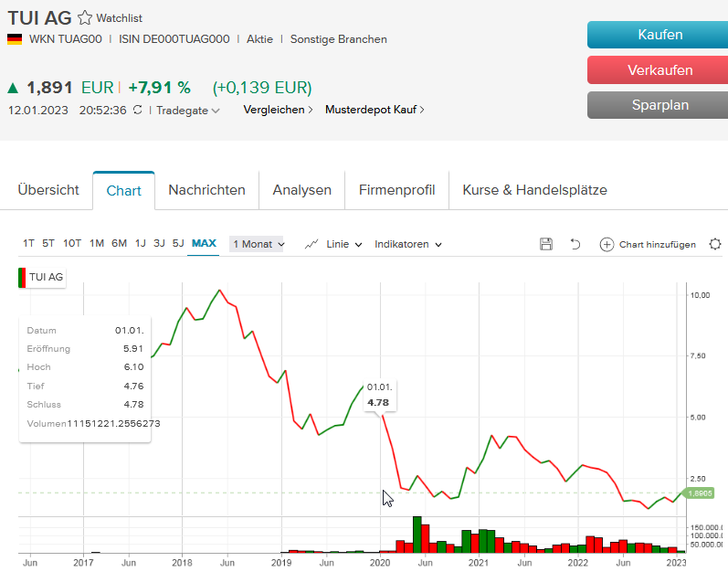Viewport: 728px width, 572px height.
Task: Select the Chart tab
Action: tap(123, 191)
